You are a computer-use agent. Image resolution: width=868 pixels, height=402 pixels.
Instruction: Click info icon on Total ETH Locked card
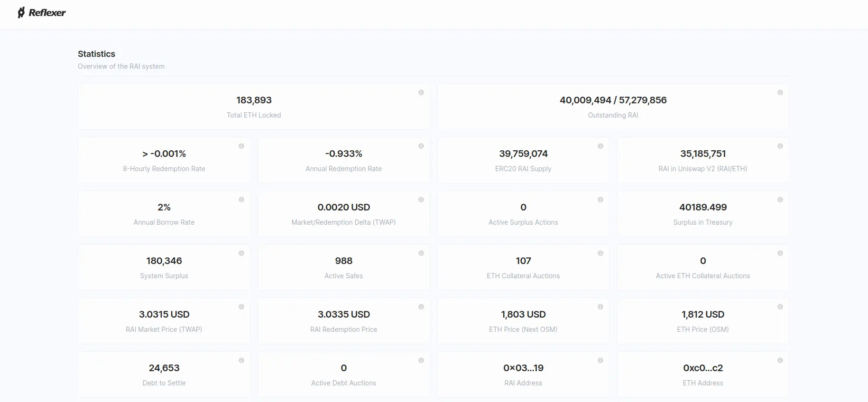pyautogui.click(x=421, y=92)
